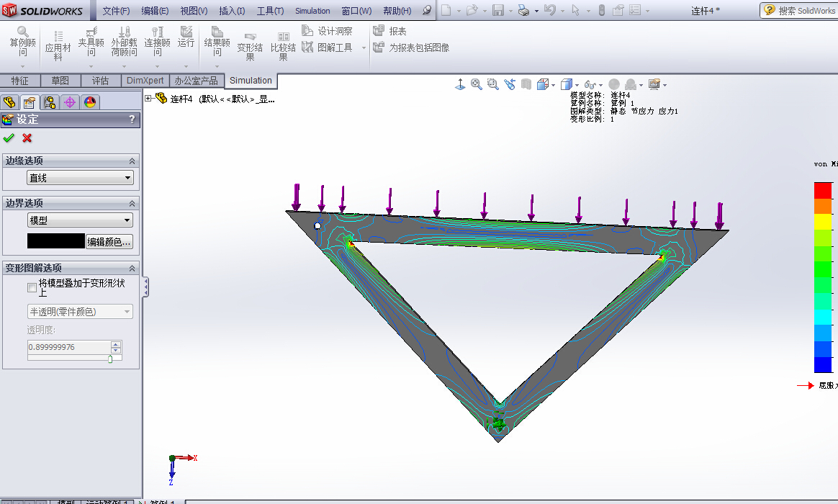Screen dimensions: 838x504
Task: Open the 工具(T) menu
Action: point(270,11)
